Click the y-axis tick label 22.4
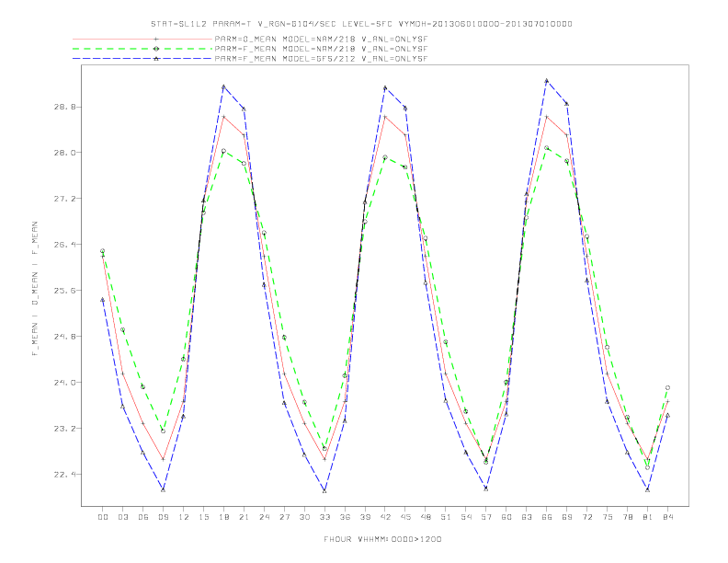This screenshot has width=728, height=563. pyautogui.click(x=63, y=475)
